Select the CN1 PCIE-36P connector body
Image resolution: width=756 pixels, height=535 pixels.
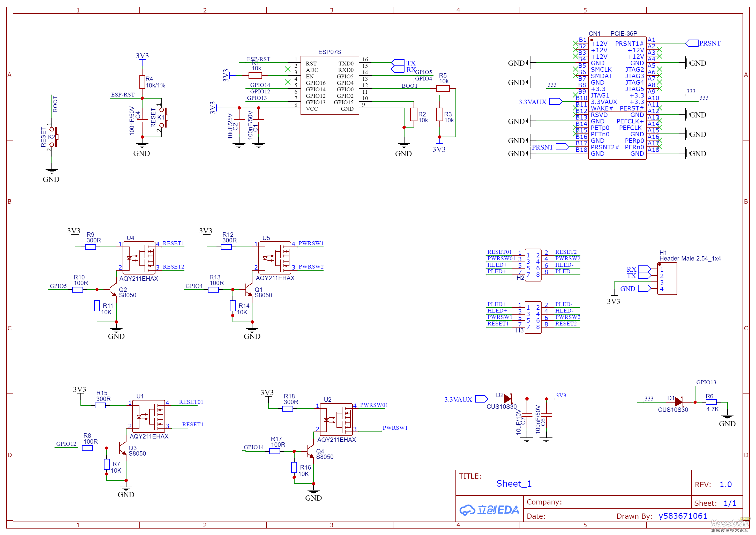[617, 98]
